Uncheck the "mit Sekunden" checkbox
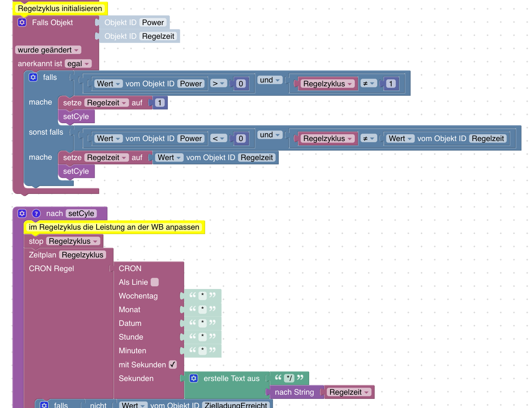 coord(173,365)
